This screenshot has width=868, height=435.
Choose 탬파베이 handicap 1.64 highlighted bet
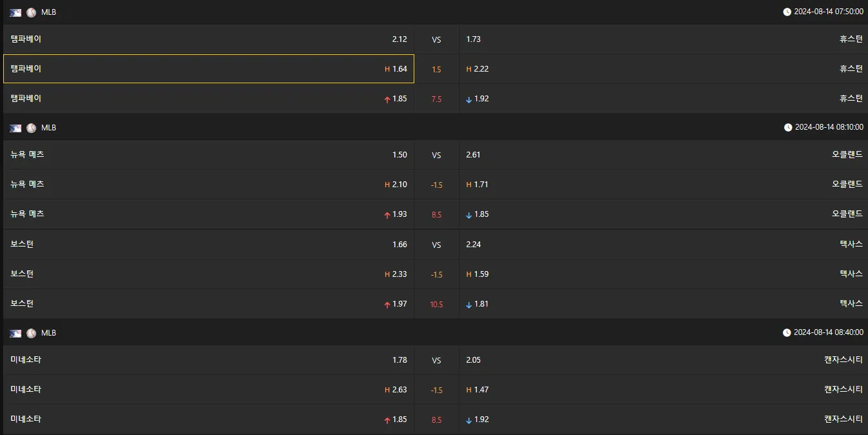click(x=208, y=69)
